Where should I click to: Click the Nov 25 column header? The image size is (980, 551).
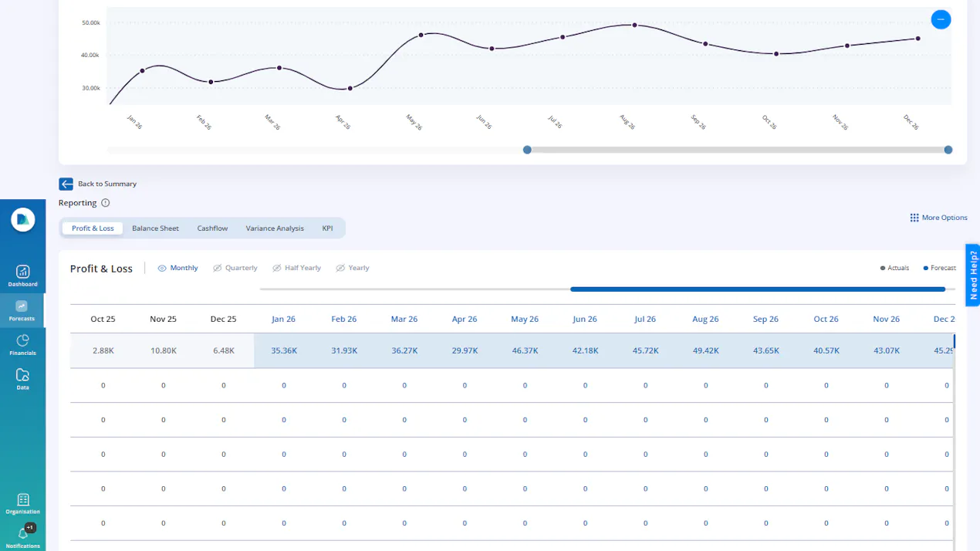[163, 319]
